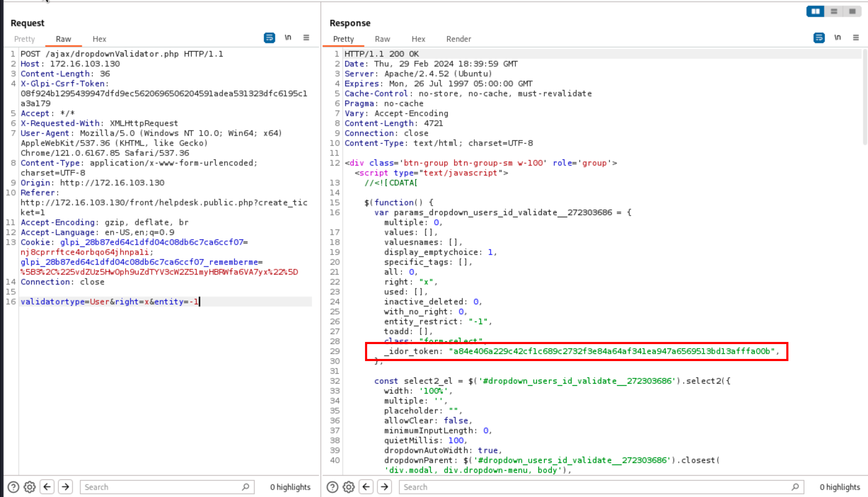The image size is (868, 497).
Task: Toggle word wrap icon in Response panel
Action: (819, 38)
